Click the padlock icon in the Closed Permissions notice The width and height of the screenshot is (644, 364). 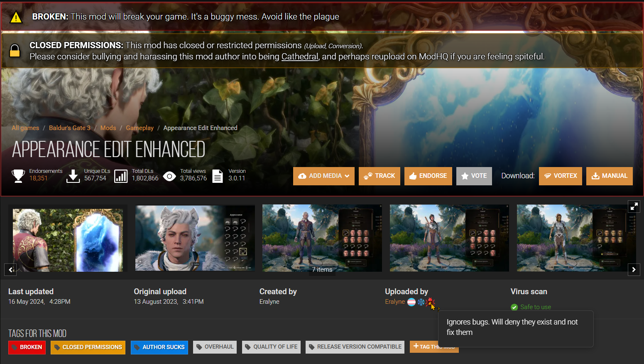[x=15, y=51]
